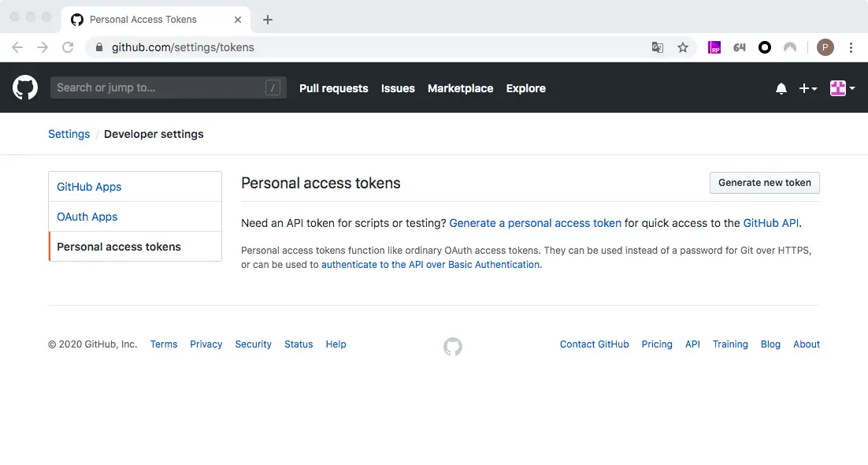Viewport: 868px width, 465px height.
Task: Click the browser forward arrow
Action: click(x=43, y=47)
